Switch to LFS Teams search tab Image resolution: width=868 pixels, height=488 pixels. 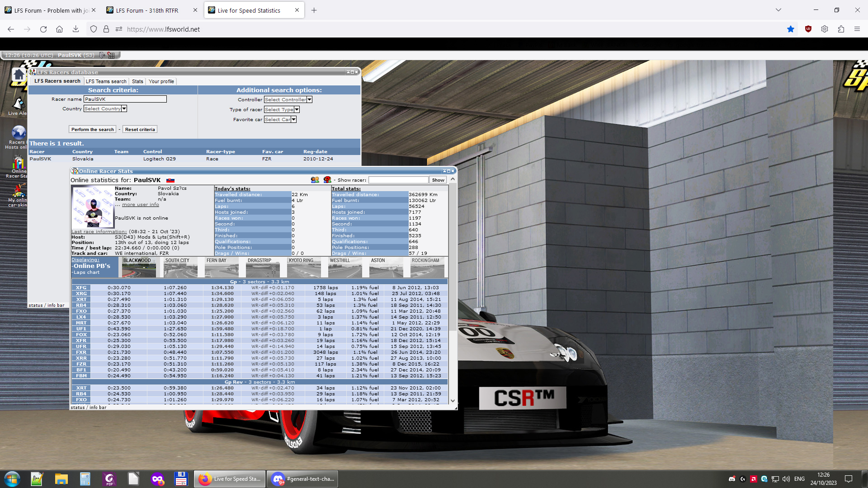[x=106, y=81]
